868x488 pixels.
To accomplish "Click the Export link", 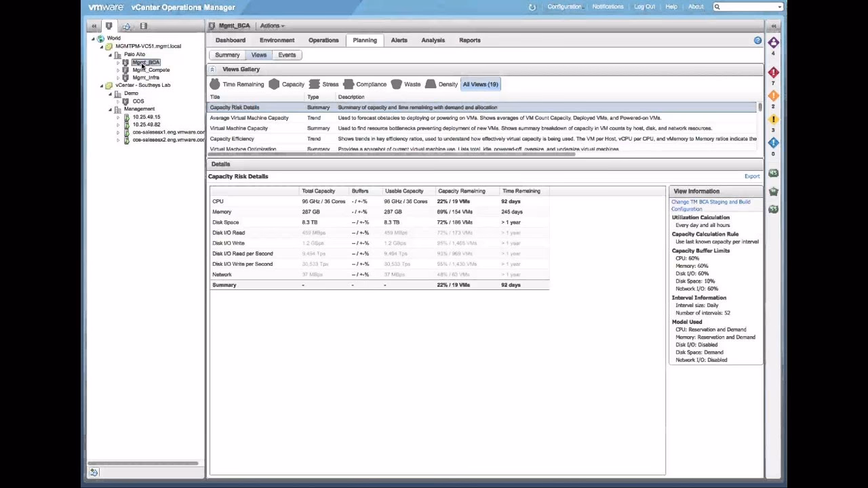I will [751, 176].
